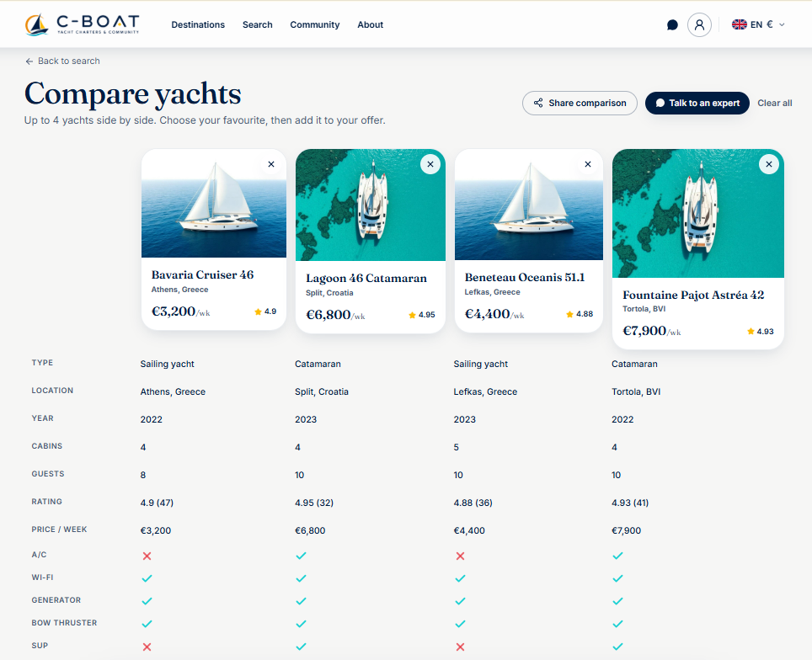Click SUP checkmark in Astréa column
812x660 pixels.
coord(617,647)
